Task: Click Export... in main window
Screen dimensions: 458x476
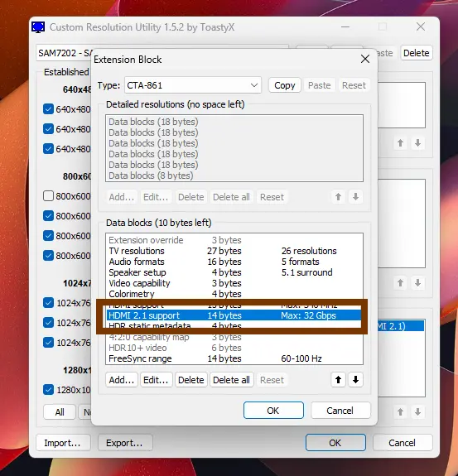Action: coord(125,443)
